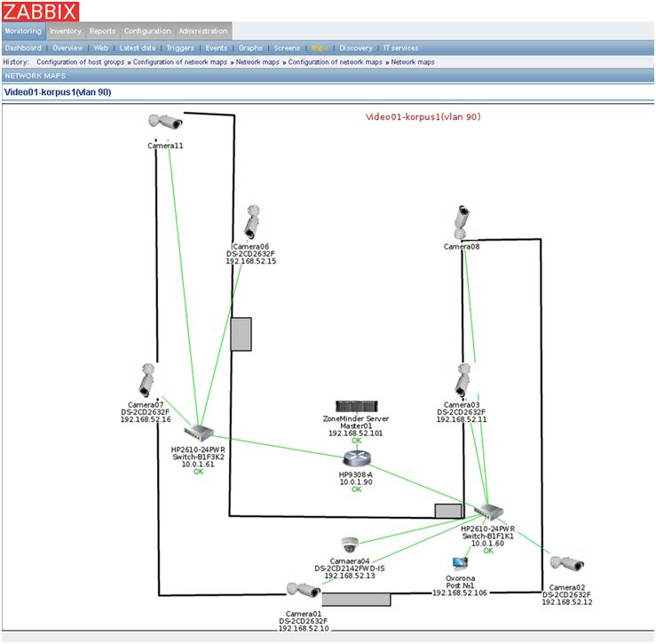
Task: Go to Screens submenu item
Action: pyautogui.click(x=287, y=48)
